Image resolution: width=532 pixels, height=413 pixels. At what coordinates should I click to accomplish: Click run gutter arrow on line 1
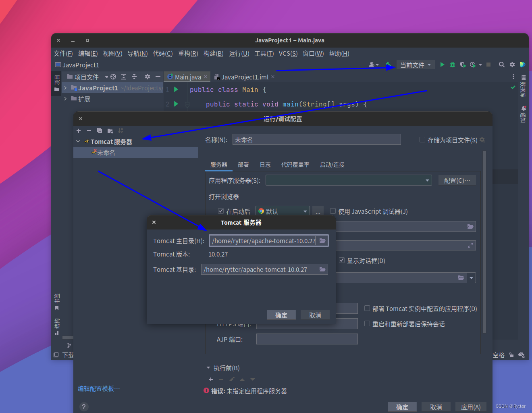pos(176,90)
